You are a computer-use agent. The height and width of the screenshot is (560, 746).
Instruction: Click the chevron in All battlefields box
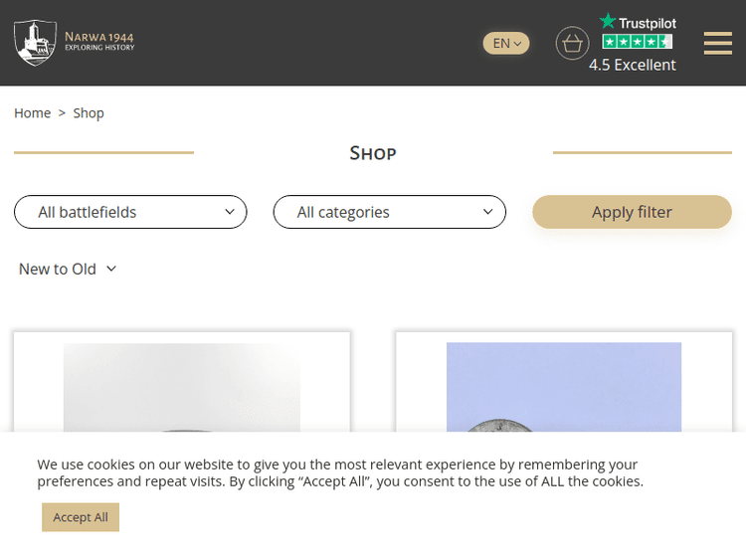pos(230,212)
